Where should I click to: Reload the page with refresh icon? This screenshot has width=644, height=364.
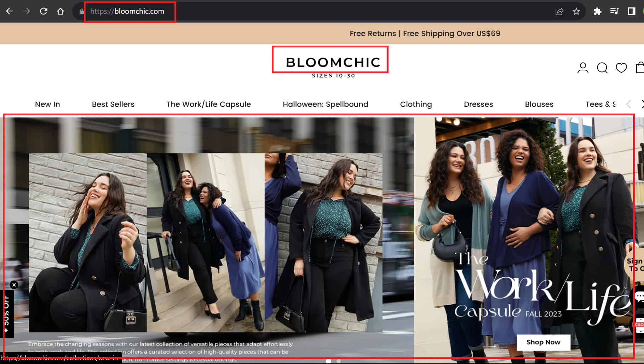(x=44, y=11)
